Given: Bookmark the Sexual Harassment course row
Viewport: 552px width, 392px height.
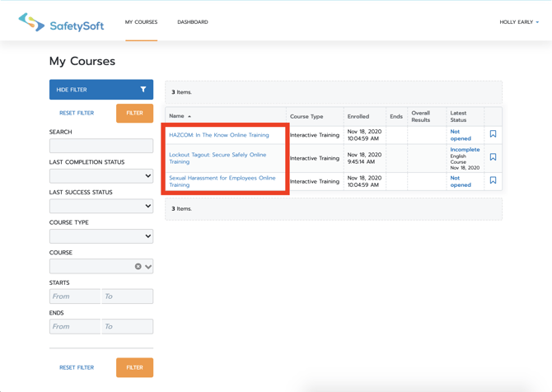Looking at the screenshot, I should click(493, 180).
